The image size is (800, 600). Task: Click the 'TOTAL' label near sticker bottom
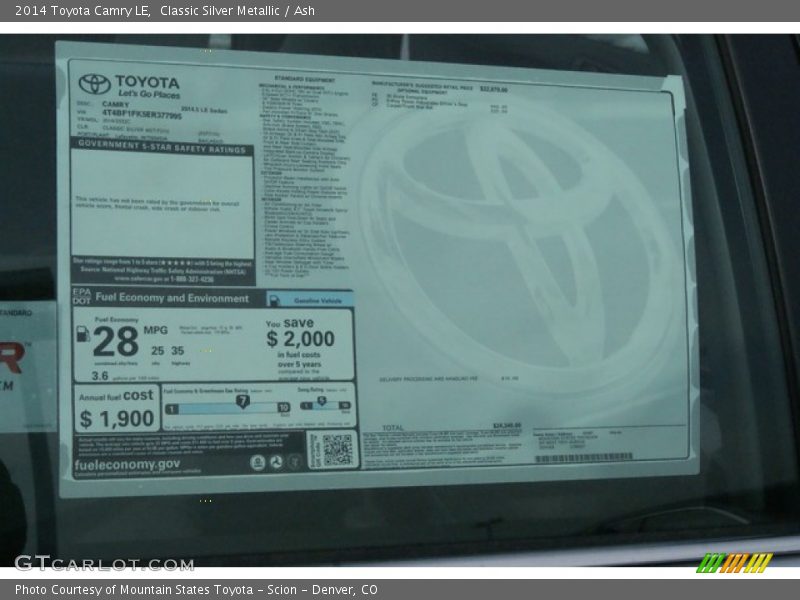(393, 428)
